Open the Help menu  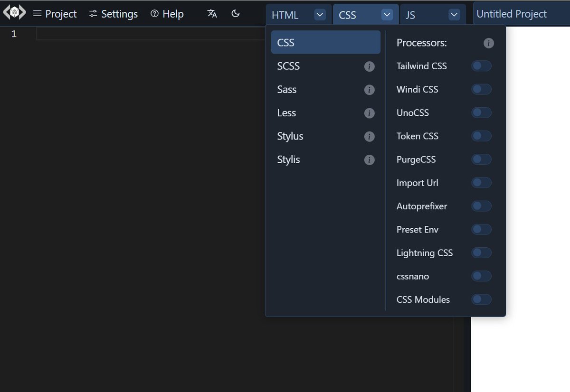click(167, 14)
